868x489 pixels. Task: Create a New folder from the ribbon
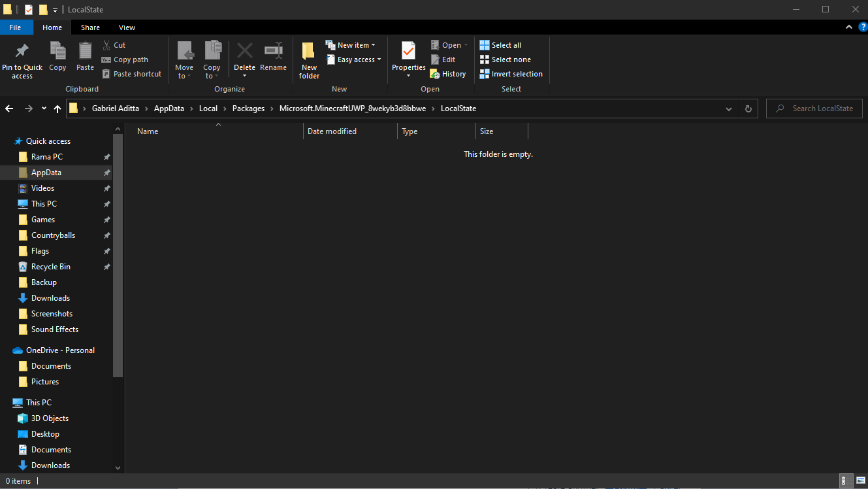(x=309, y=52)
